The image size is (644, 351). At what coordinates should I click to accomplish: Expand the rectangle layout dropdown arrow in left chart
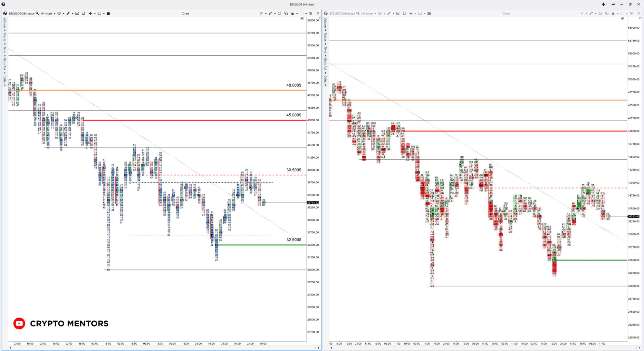(x=104, y=14)
